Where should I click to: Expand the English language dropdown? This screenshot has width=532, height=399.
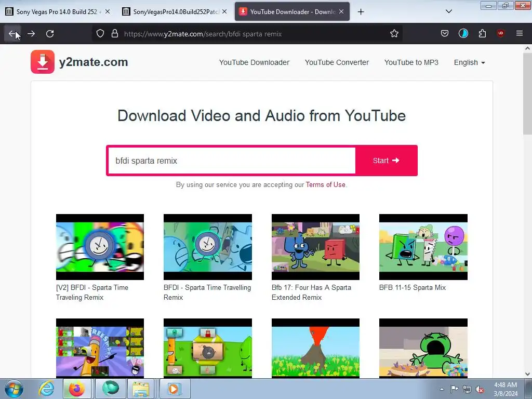(x=469, y=62)
